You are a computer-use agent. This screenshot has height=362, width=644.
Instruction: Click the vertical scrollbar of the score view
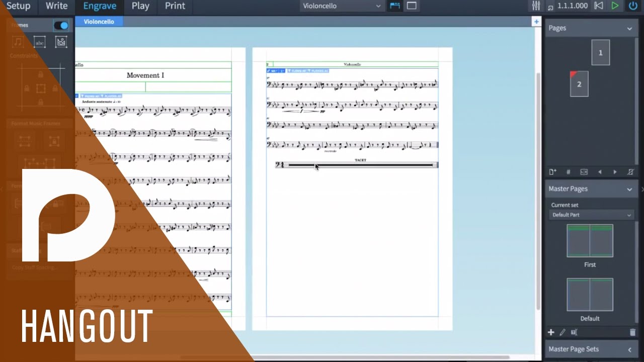pos(538,191)
